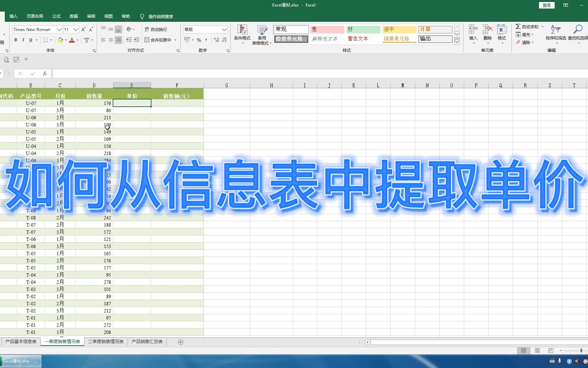Decrease cell indent
Screen dimensions: 588x368
click(129, 40)
